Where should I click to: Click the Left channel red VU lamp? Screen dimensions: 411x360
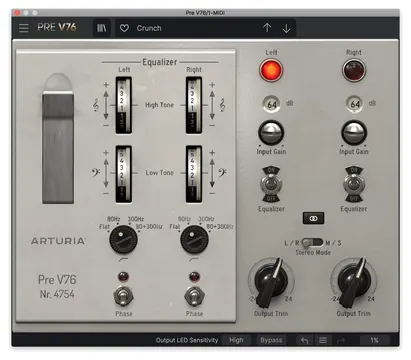[271, 70]
